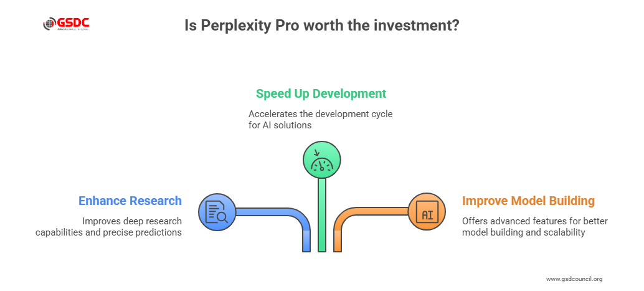This screenshot has width=644, height=291.
Task: Click the word 'investment?' in the title
Action: tap(422, 26)
